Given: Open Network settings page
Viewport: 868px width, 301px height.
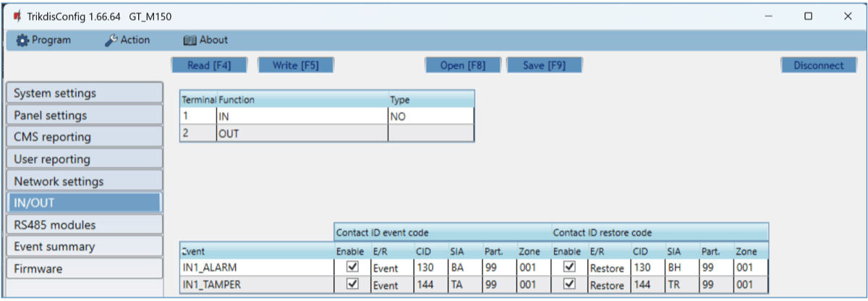Looking at the screenshot, I should pos(84,182).
